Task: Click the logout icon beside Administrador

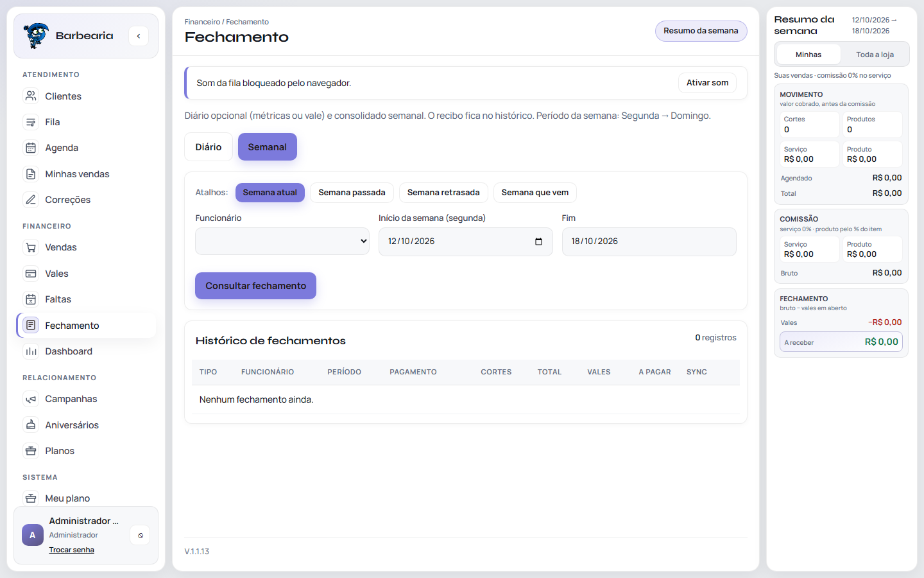Action: [x=141, y=535]
